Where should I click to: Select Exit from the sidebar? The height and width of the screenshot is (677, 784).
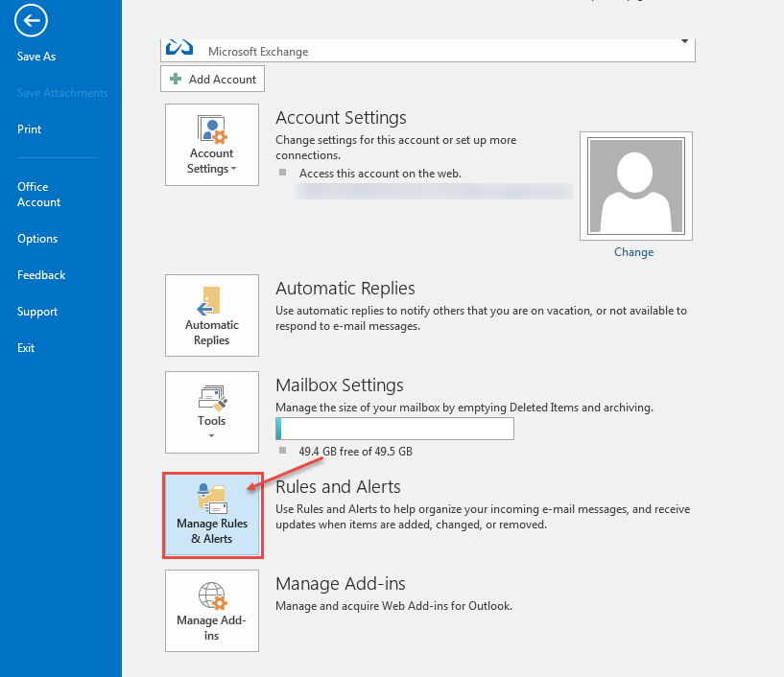(25, 347)
